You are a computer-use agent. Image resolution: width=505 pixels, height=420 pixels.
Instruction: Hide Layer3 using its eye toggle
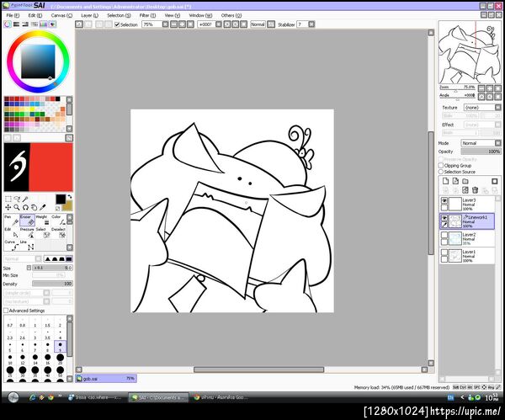pyautogui.click(x=444, y=200)
